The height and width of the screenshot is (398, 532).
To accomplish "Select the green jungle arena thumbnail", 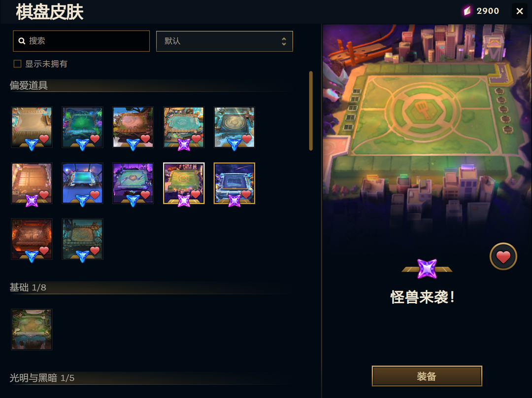I will [x=82, y=127].
